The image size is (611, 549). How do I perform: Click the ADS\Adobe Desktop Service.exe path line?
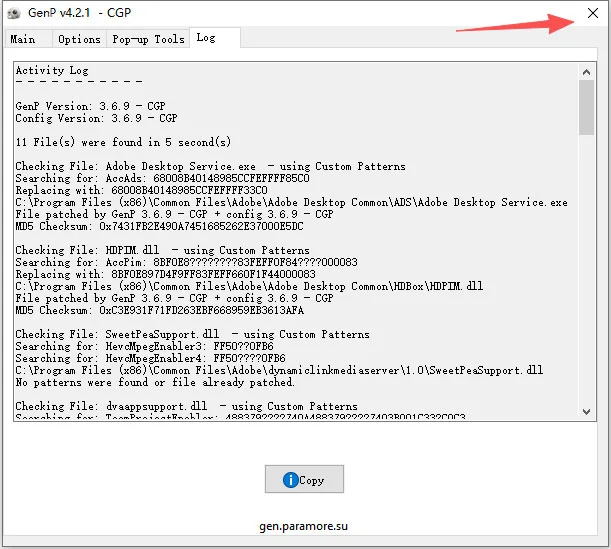click(291, 203)
